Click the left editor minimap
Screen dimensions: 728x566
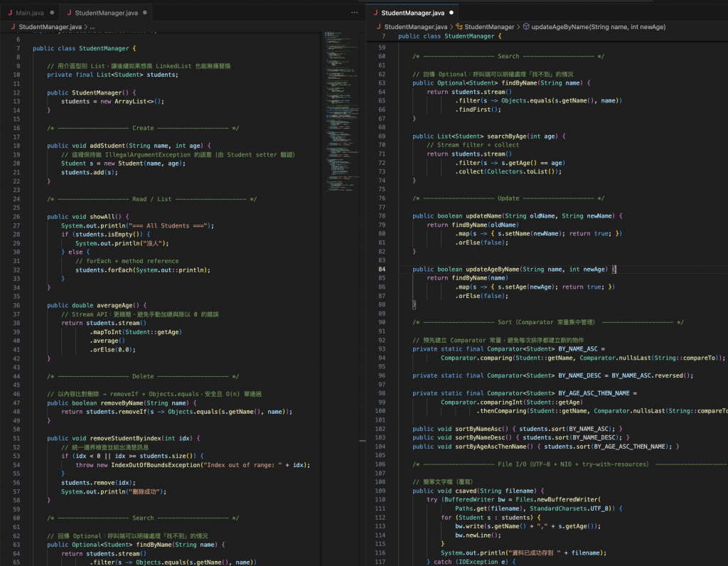(x=342, y=112)
